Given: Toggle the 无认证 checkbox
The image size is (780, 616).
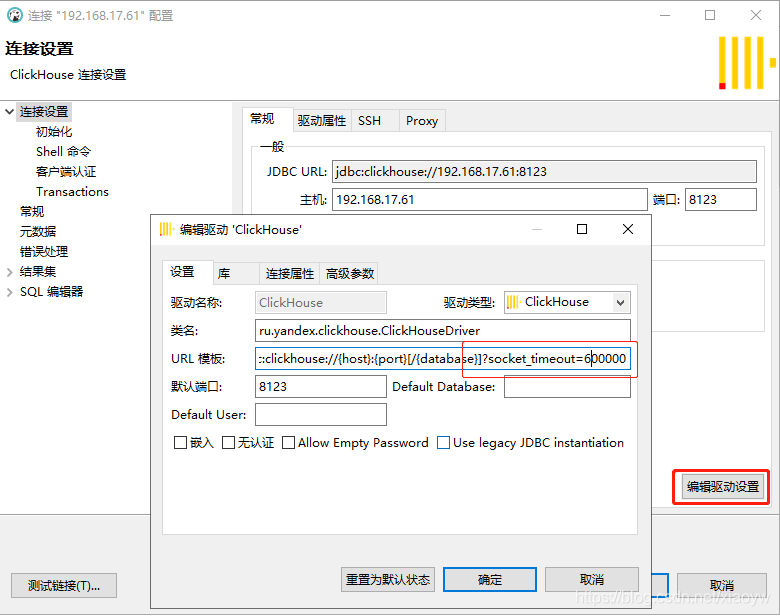Looking at the screenshot, I should pyautogui.click(x=228, y=442).
